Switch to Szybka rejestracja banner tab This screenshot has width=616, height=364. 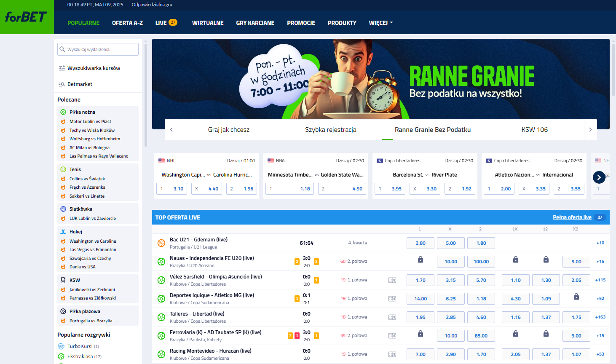[x=331, y=130]
